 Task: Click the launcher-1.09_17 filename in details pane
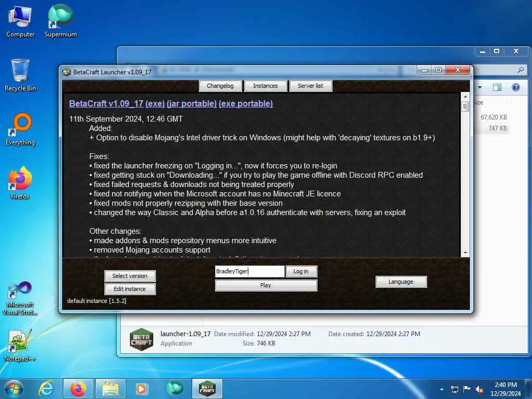[185, 334]
